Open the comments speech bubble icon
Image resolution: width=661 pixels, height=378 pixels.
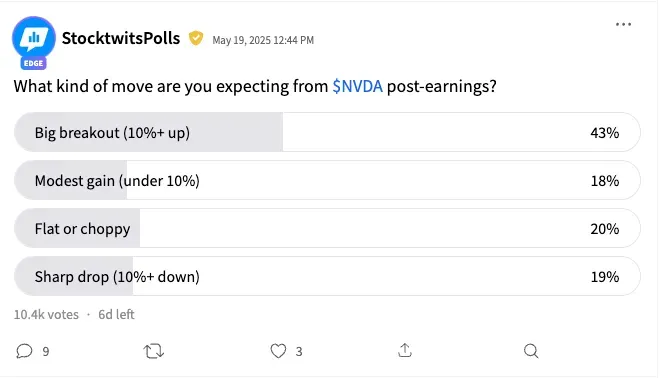[24, 351]
